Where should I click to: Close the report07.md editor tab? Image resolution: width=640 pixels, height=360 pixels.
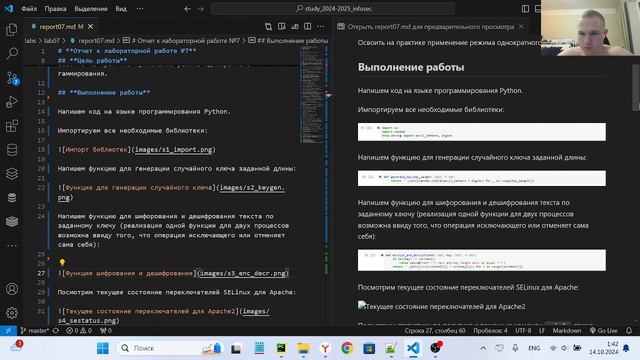tap(90, 27)
